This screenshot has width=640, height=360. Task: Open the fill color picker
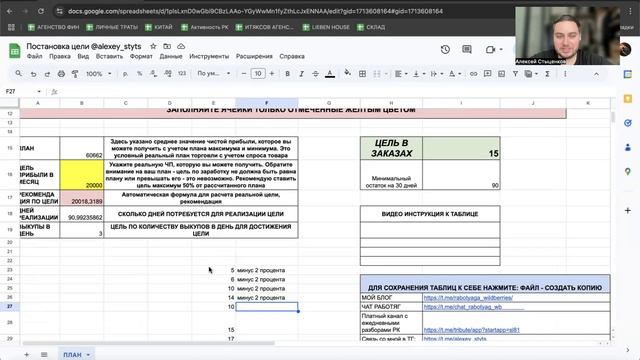[x=347, y=73]
